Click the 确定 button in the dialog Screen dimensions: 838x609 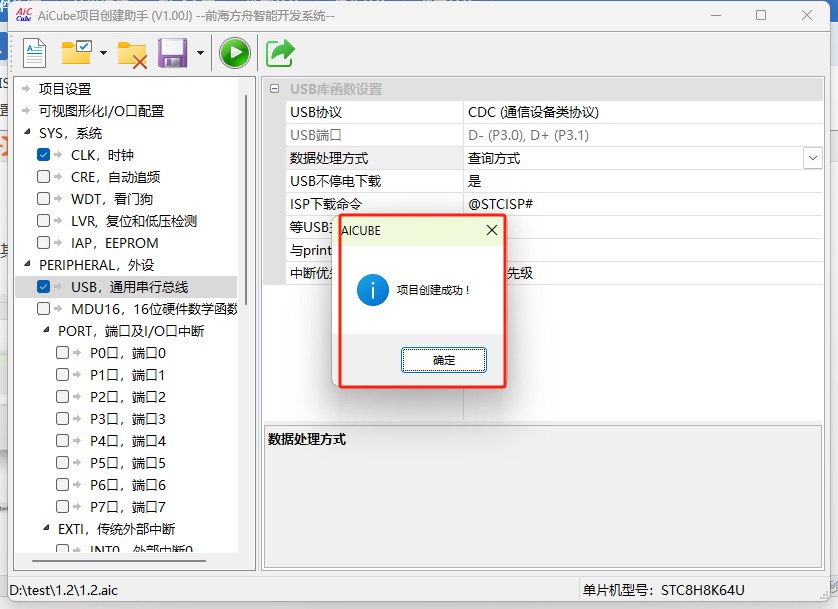(444, 360)
